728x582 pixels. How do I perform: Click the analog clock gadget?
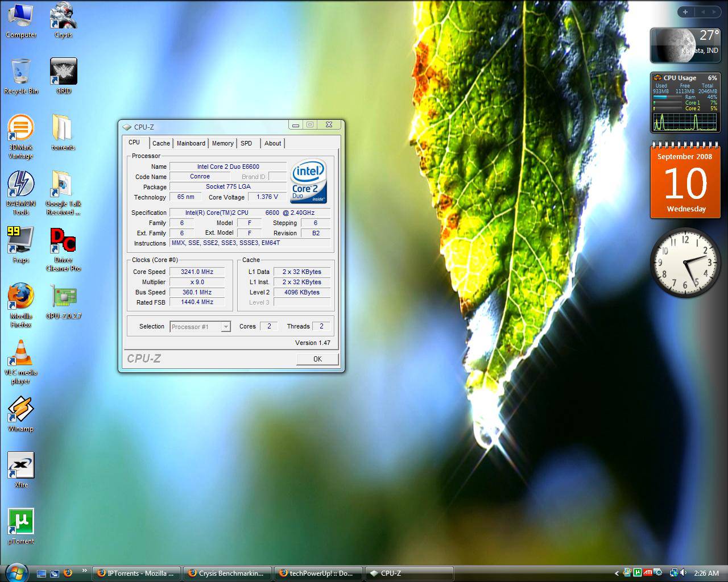[x=685, y=262]
